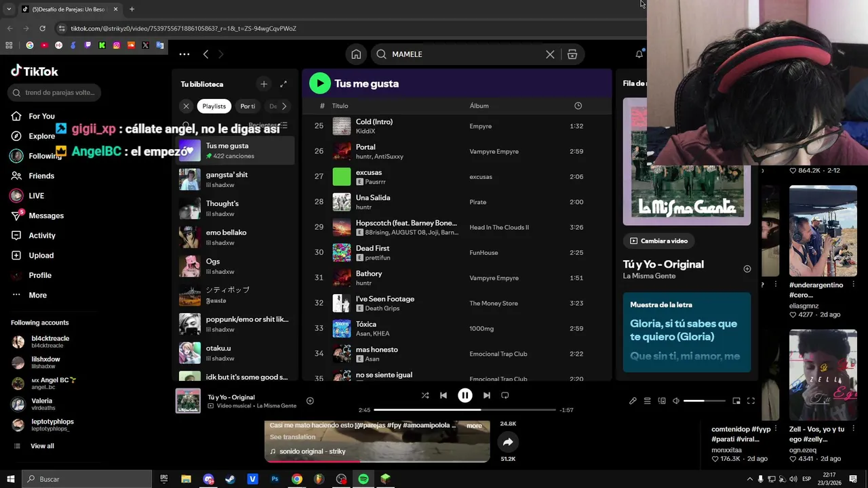The width and height of the screenshot is (868, 488).
Task: Toggle the Por ti filter chip
Action: tap(248, 106)
